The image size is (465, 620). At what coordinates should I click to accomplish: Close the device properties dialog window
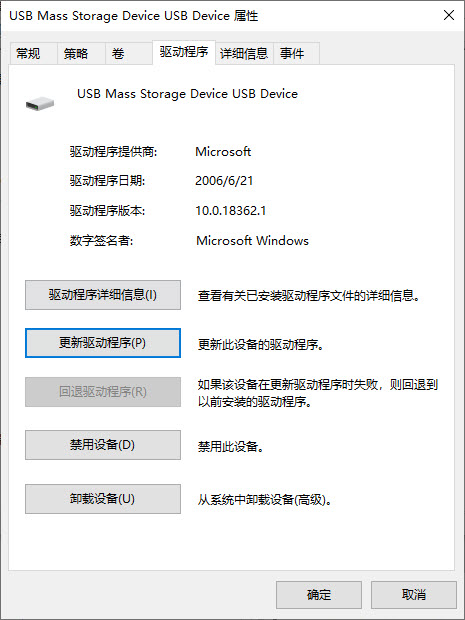click(x=448, y=15)
